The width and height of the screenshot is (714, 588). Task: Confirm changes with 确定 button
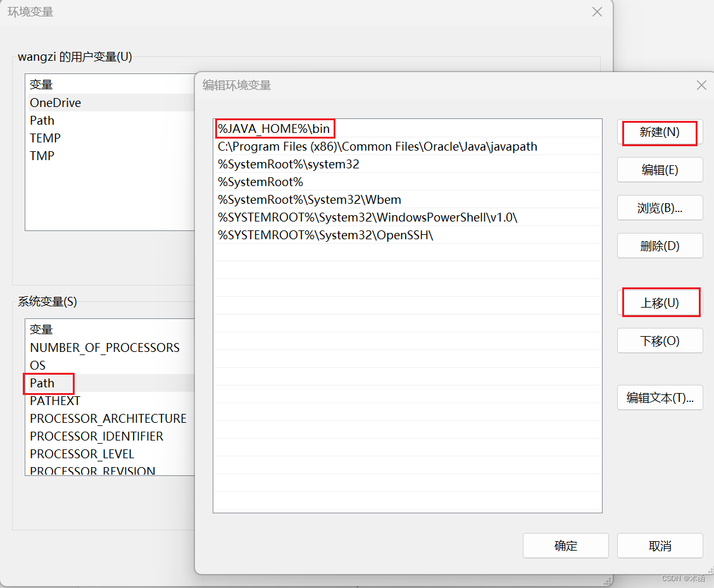pyautogui.click(x=565, y=546)
